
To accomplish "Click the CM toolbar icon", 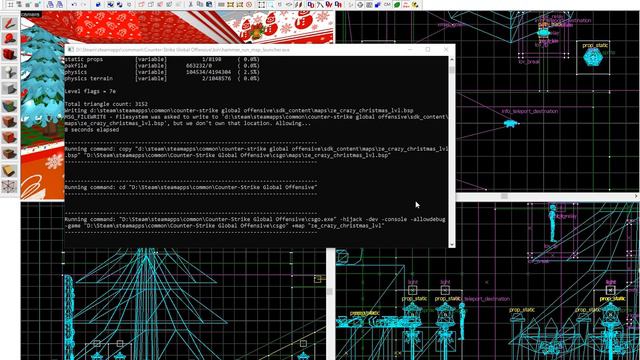I will [x=387, y=5].
